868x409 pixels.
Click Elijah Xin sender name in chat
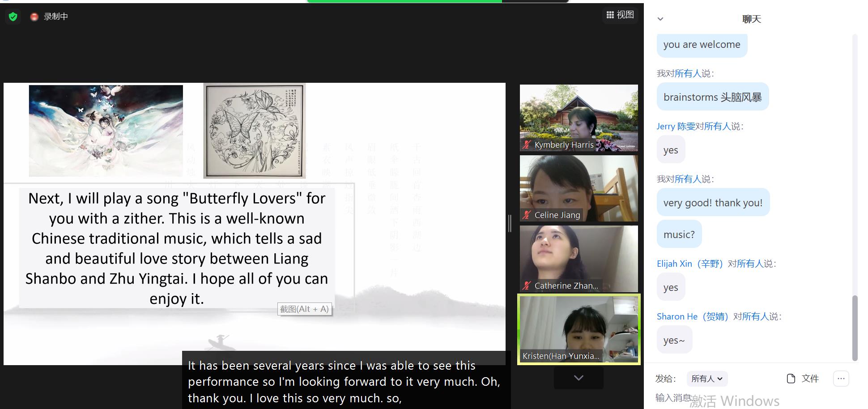[x=689, y=264]
